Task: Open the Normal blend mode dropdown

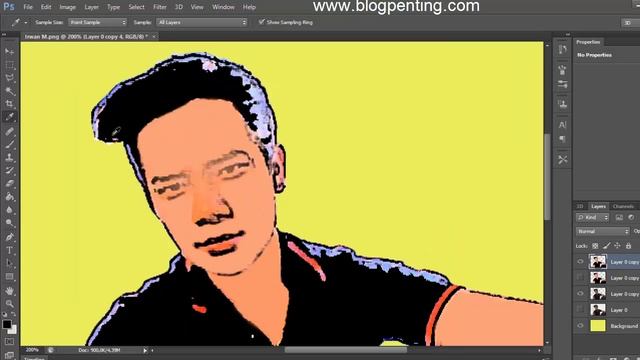Action: coord(602,231)
